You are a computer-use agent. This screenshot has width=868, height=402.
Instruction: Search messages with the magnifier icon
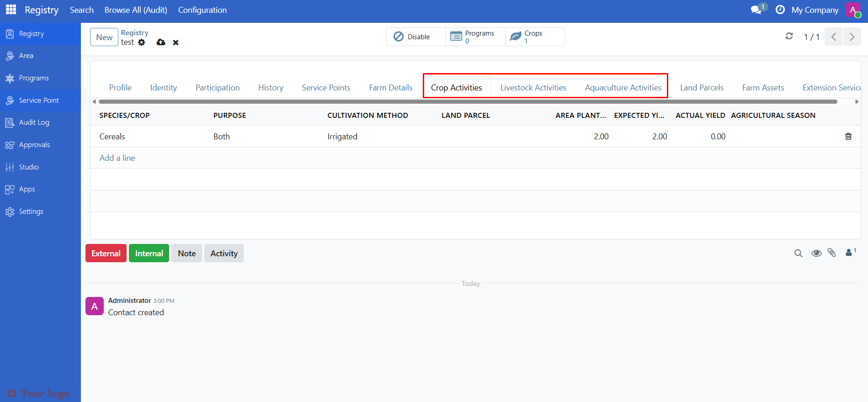click(x=799, y=253)
